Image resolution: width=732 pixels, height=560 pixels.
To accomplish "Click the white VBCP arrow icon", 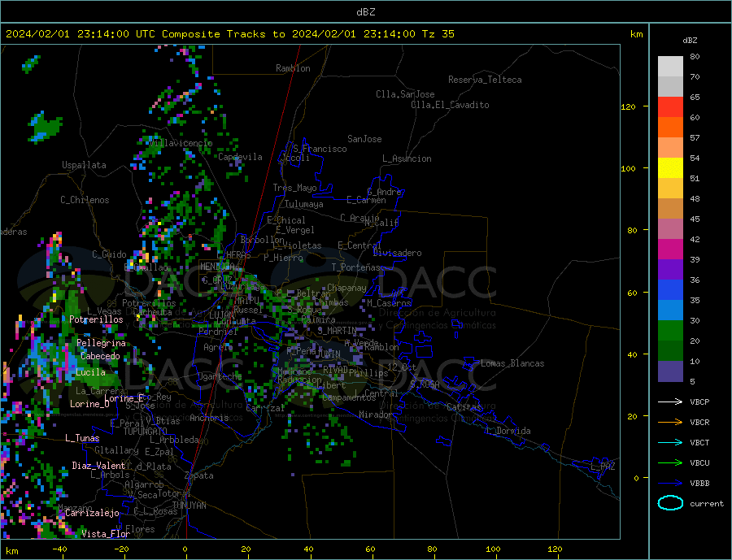I will click(670, 402).
